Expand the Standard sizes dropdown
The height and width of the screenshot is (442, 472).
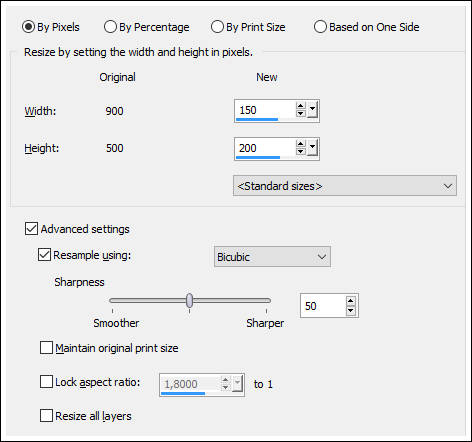pyautogui.click(x=345, y=186)
